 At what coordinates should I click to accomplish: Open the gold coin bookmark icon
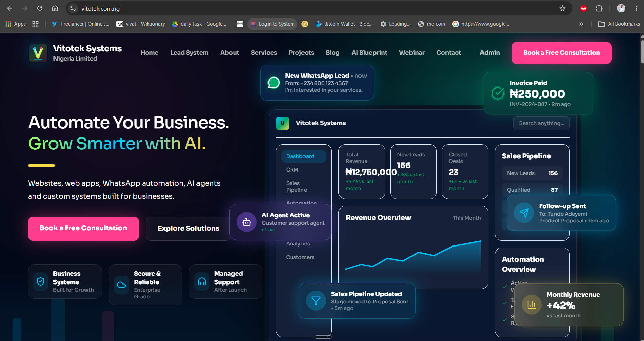305,24
